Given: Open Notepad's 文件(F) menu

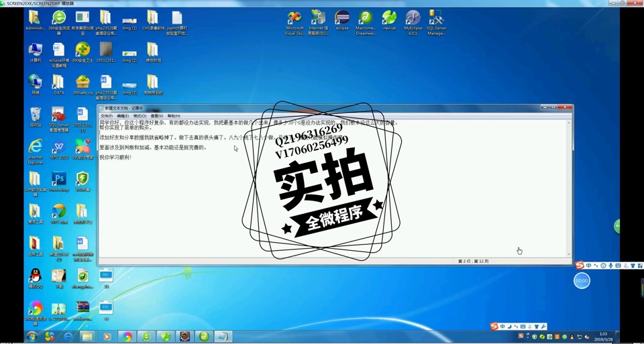Looking at the screenshot, I should (106, 116).
